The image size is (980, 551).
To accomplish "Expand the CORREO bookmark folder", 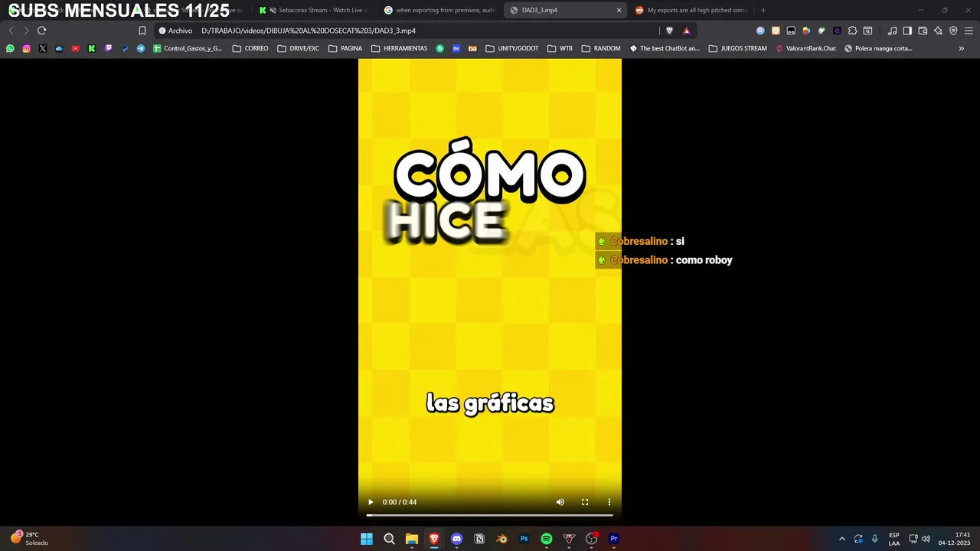I will click(x=250, y=48).
